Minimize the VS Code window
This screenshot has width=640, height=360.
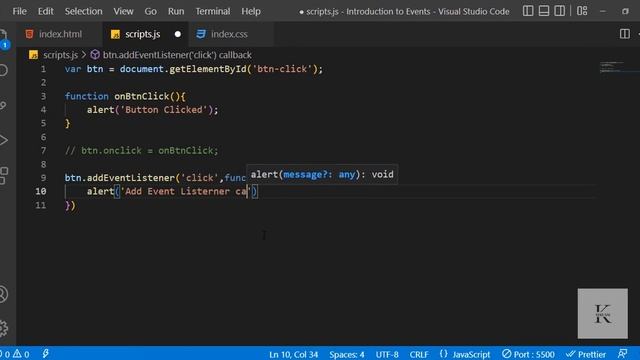[x=603, y=11]
